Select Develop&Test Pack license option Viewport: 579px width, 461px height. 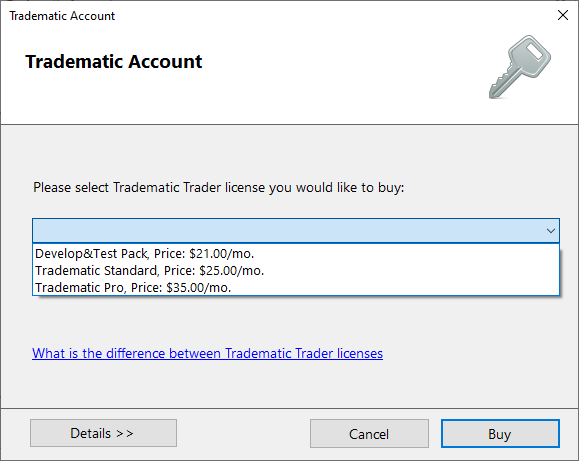[296, 254]
